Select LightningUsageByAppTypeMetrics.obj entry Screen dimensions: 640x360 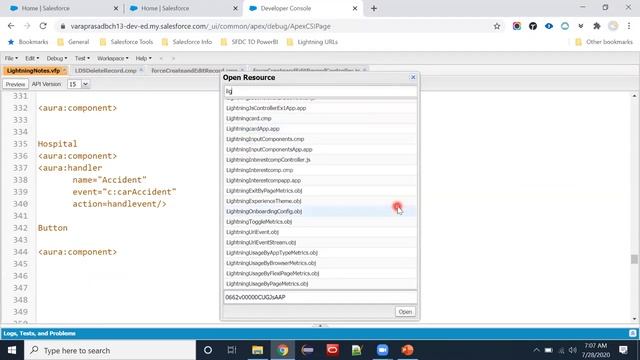pyautogui.click(x=320, y=253)
